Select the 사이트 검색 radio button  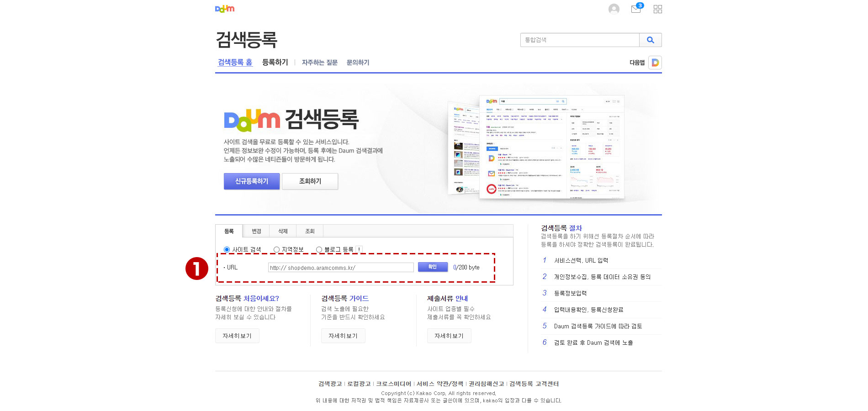227,249
